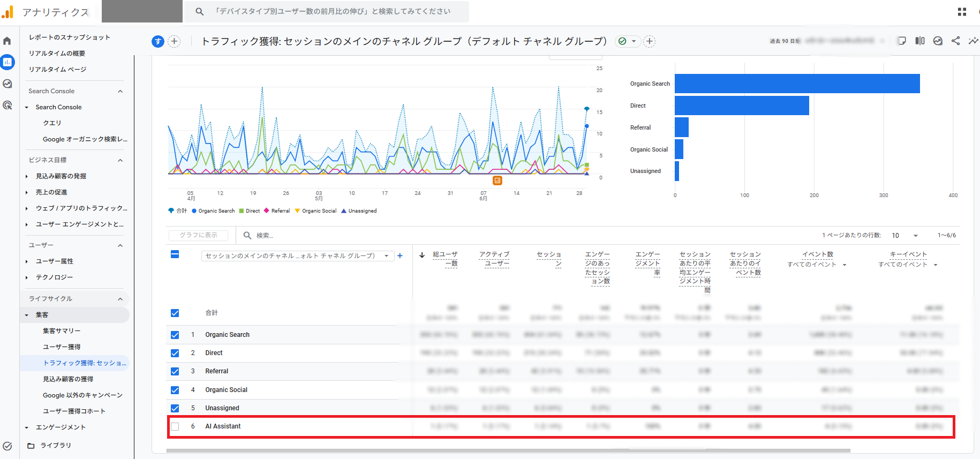Click the blue 'す' comparison chip

point(158,41)
